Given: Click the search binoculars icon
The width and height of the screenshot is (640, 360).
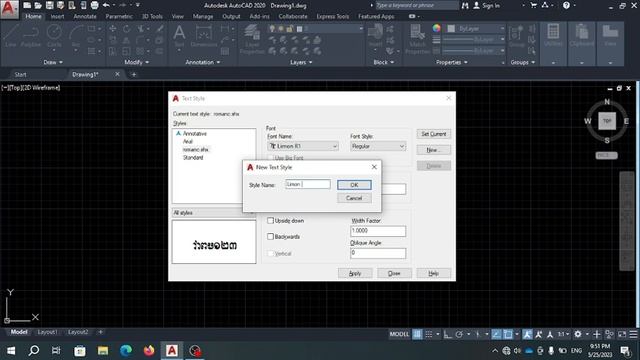Looking at the screenshot, I should [465, 5].
